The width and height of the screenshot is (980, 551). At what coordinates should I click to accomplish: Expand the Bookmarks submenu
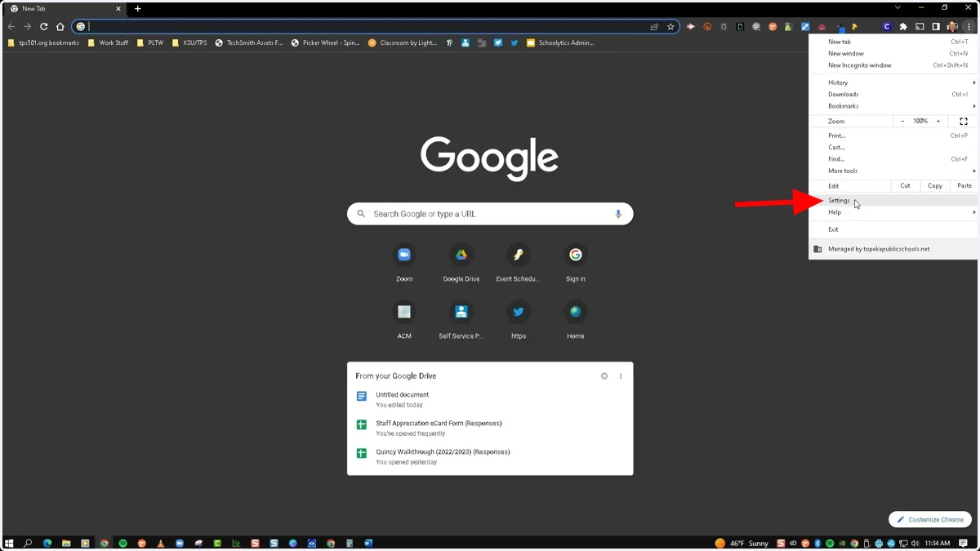(893, 106)
